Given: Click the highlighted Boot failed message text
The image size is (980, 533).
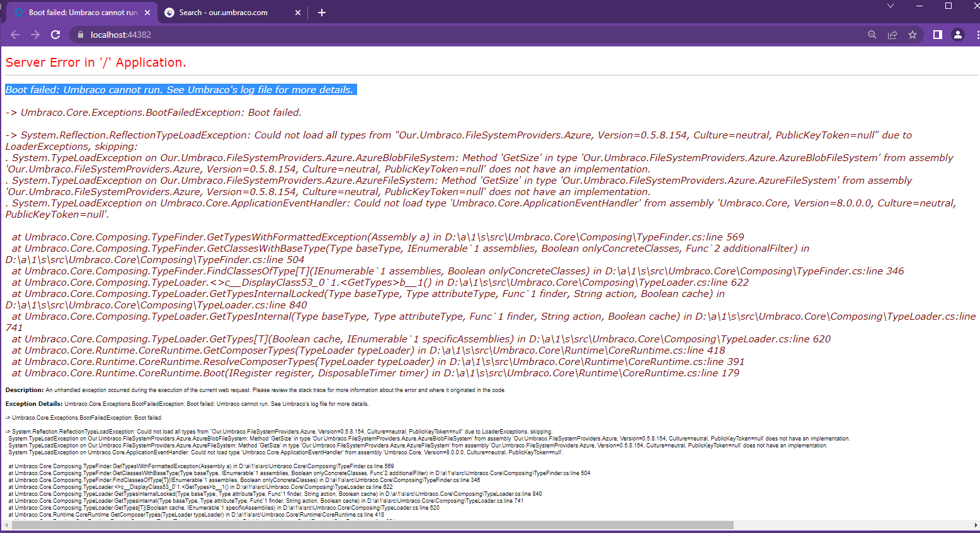Looking at the screenshot, I should (x=179, y=90).
